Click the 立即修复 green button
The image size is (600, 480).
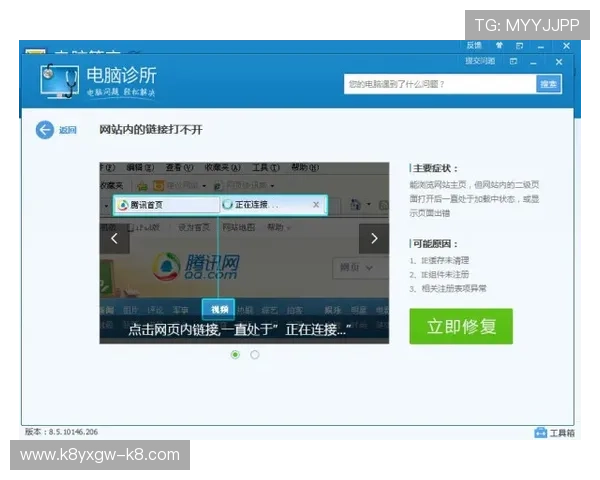coord(461,327)
